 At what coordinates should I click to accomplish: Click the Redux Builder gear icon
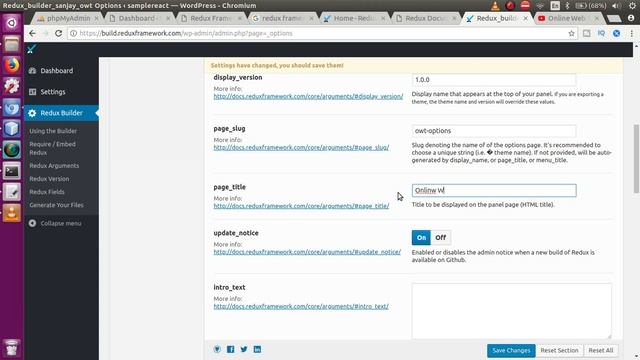(32, 113)
